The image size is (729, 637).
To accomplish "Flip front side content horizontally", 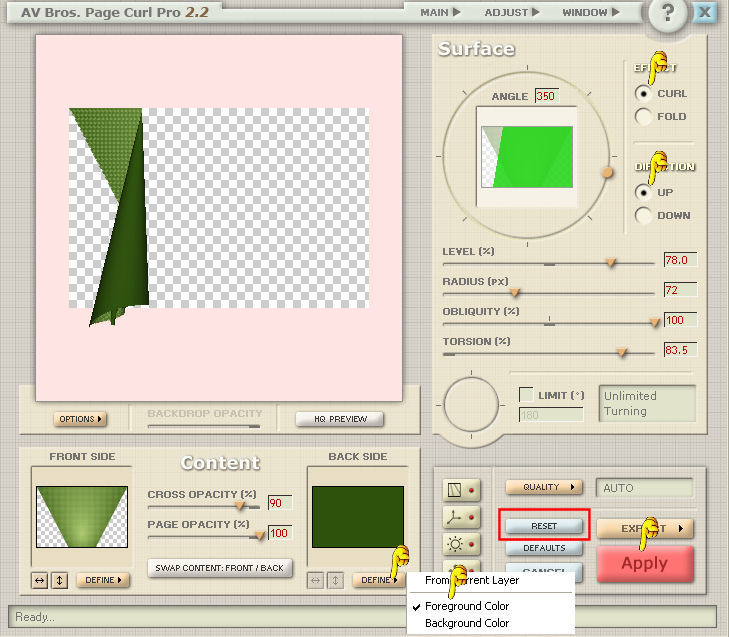I will (x=40, y=580).
